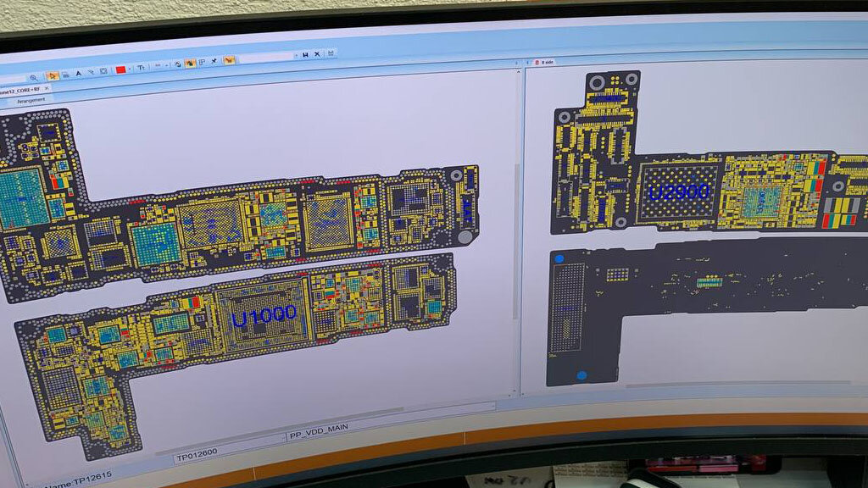Screen dimensions: 868x488
Task: Click the TP012600 field at bottom
Action: pyautogui.click(x=230, y=448)
